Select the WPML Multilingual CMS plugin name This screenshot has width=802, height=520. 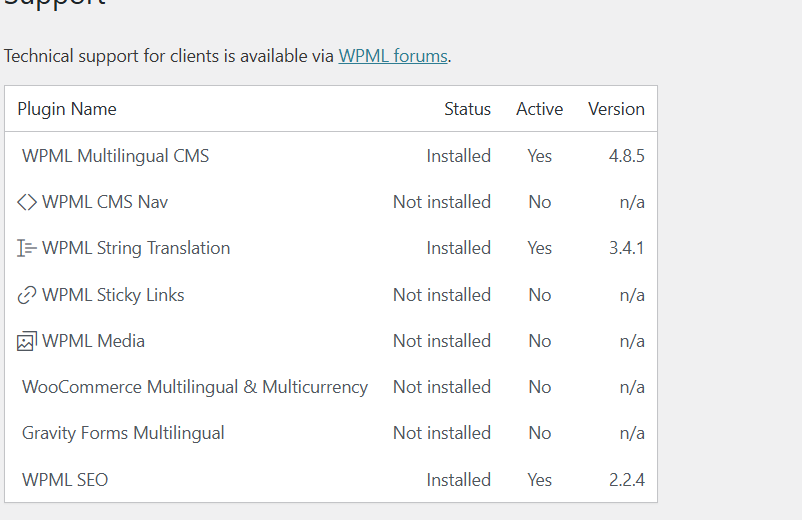coord(115,156)
